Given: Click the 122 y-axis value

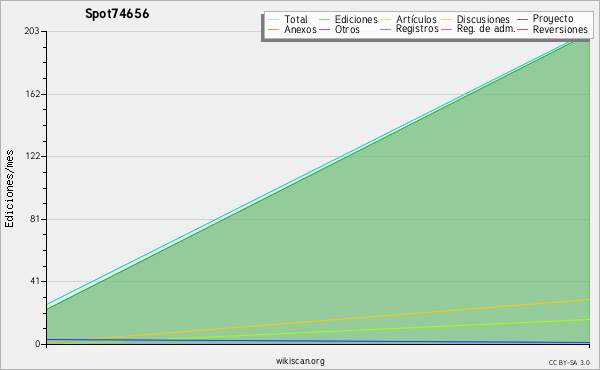Looking at the screenshot, I should click(x=33, y=156).
